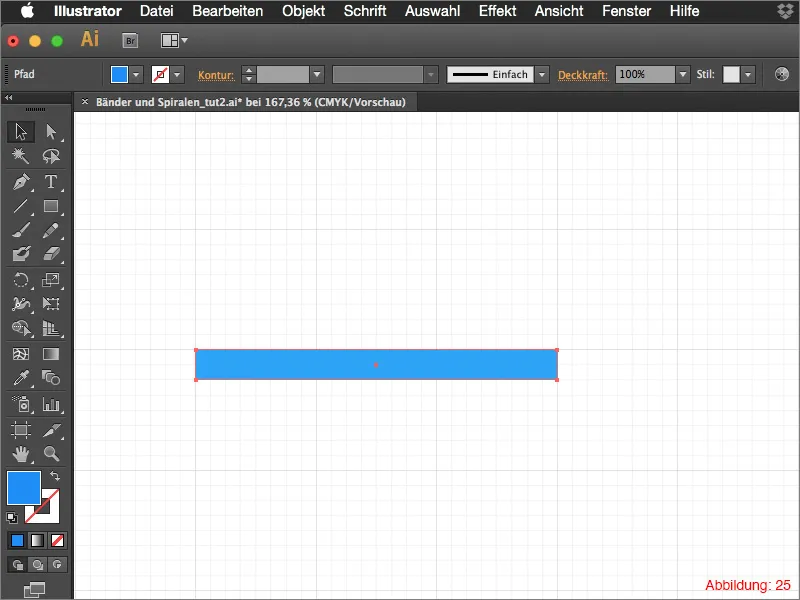Select the Mesh tool
800x600 pixels.
click(21, 354)
